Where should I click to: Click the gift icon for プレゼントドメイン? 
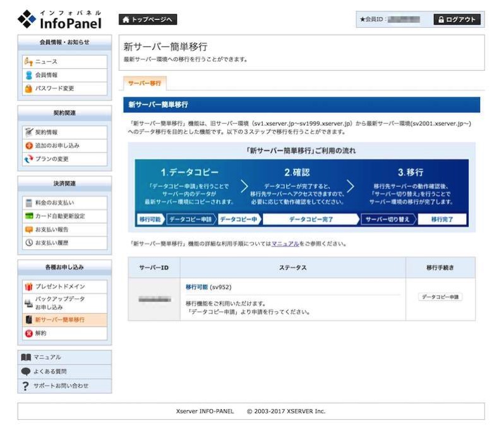(x=29, y=286)
